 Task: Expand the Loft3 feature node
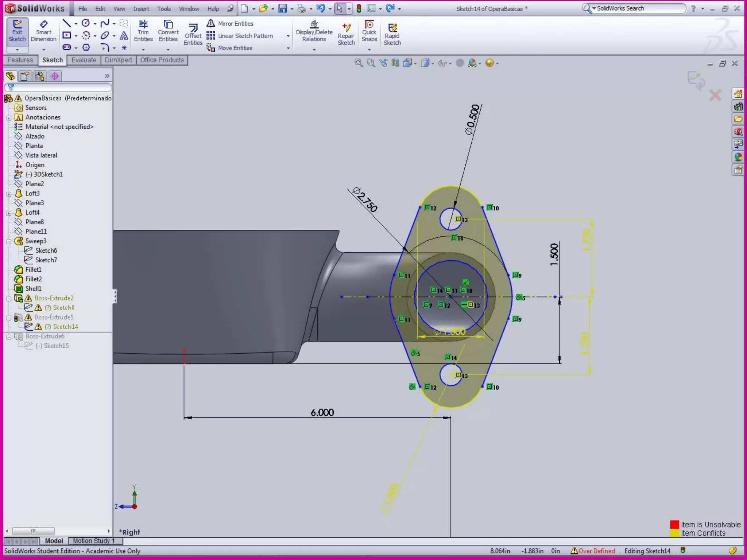[9, 194]
